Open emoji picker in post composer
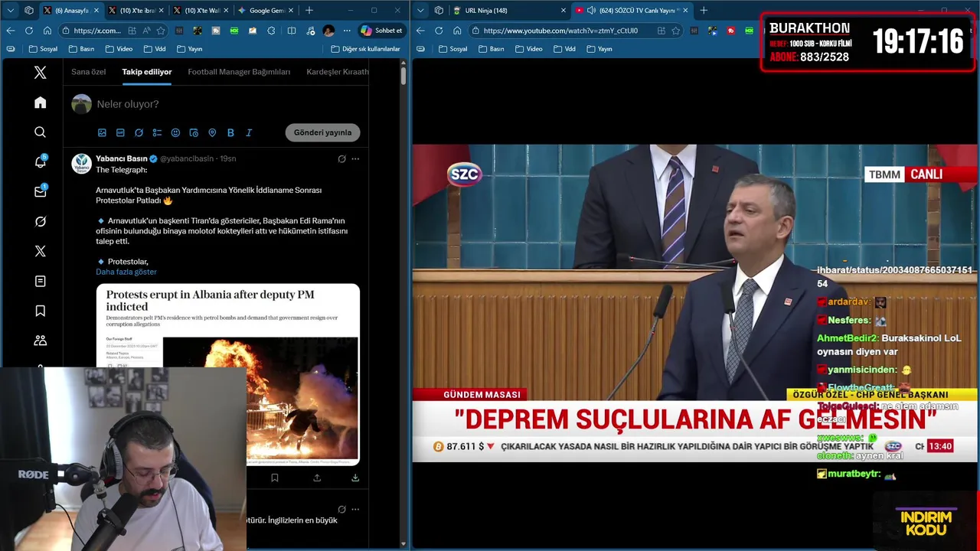Image resolution: width=980 pixels, height=551 pixels. [x=175, y=132]
